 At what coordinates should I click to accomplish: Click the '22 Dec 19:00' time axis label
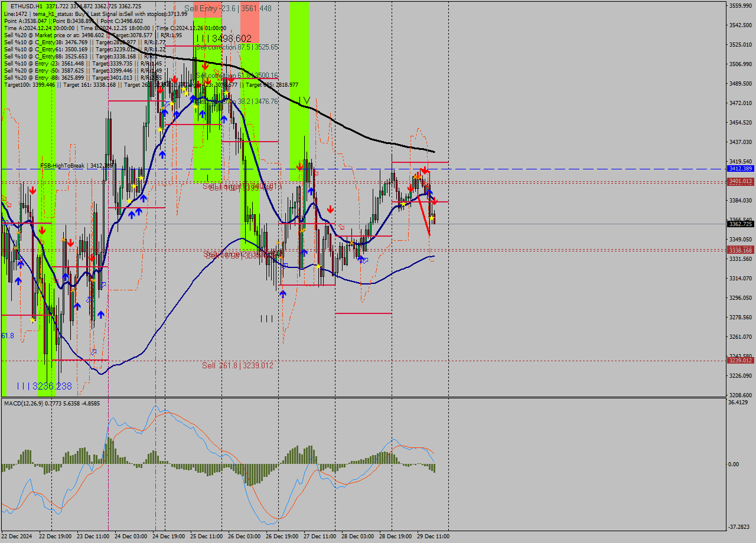(x=55, y=536)
